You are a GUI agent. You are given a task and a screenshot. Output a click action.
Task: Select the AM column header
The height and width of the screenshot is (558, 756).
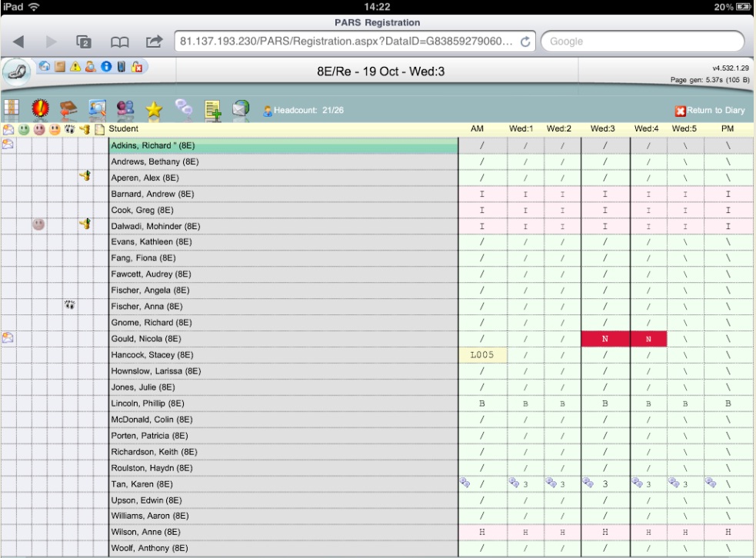click(x=477, y=128)
